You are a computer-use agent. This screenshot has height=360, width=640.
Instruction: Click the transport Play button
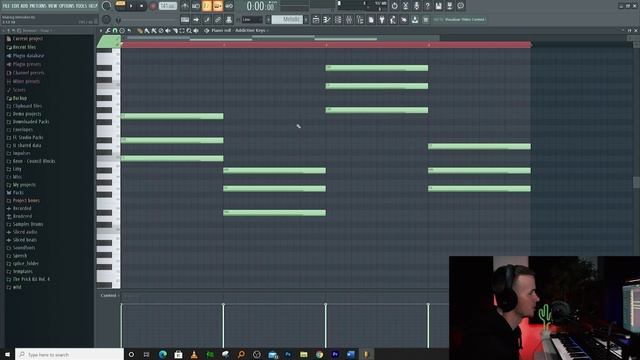[x=131, y=6]
